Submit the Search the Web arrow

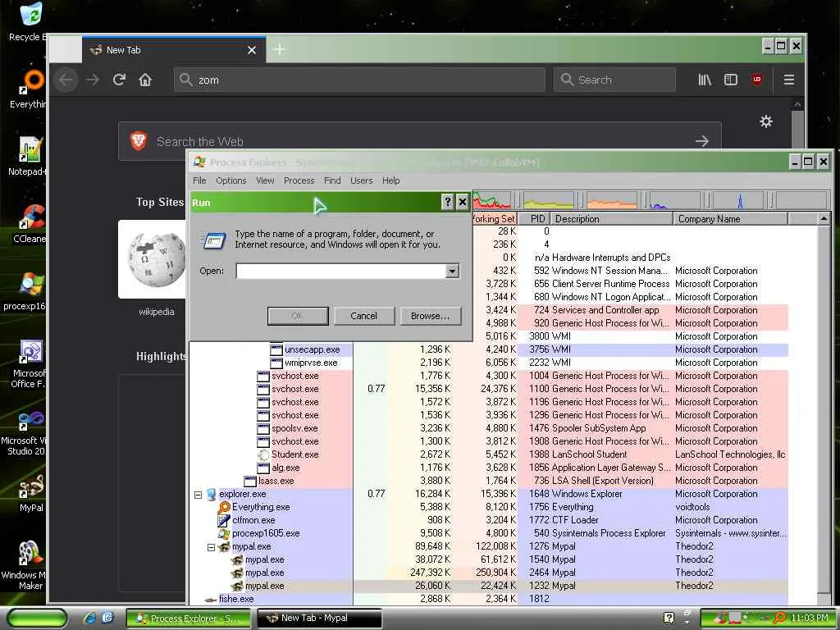click(x=702, y=141)
